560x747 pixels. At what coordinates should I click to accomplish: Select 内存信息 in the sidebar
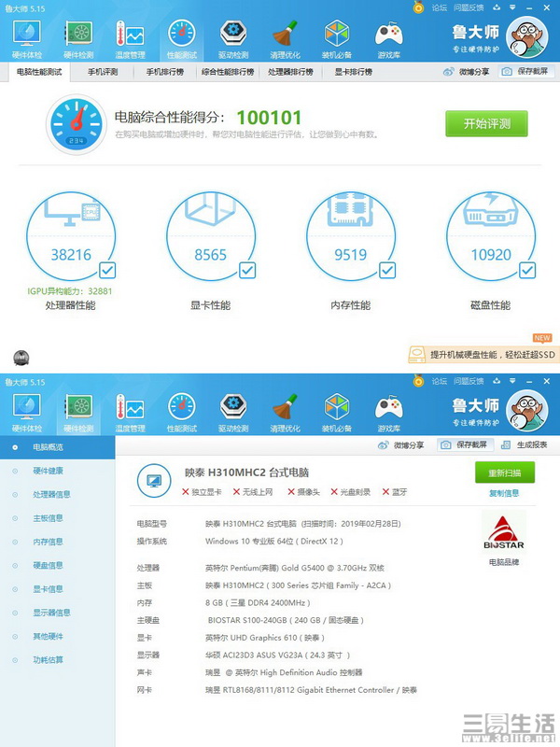(x=57, y=542)
